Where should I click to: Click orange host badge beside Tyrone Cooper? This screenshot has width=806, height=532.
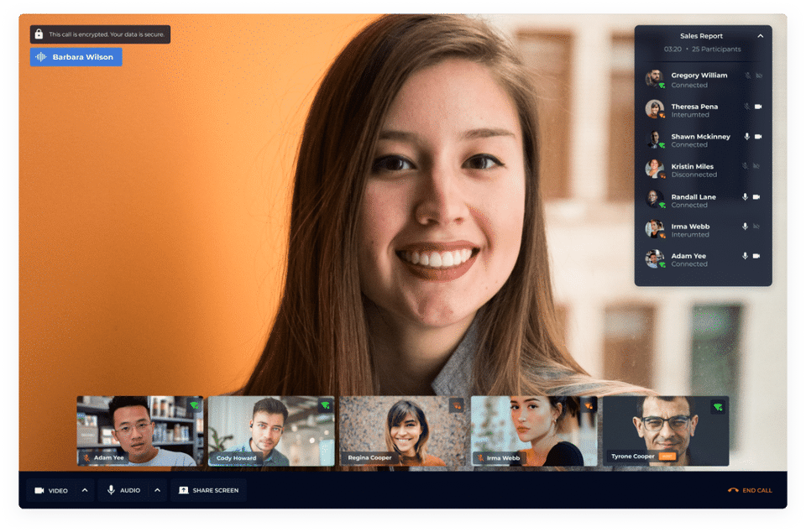click(x=667, y=456)
